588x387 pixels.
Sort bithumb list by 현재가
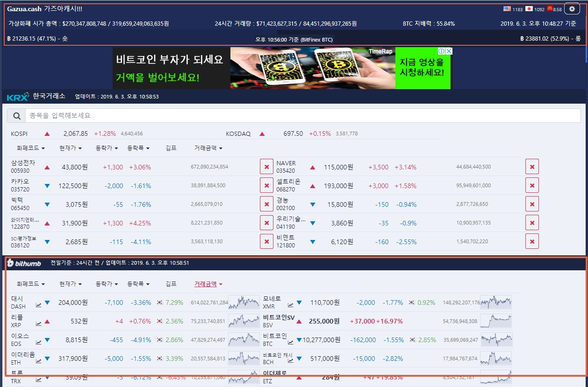tap(71, 284)
